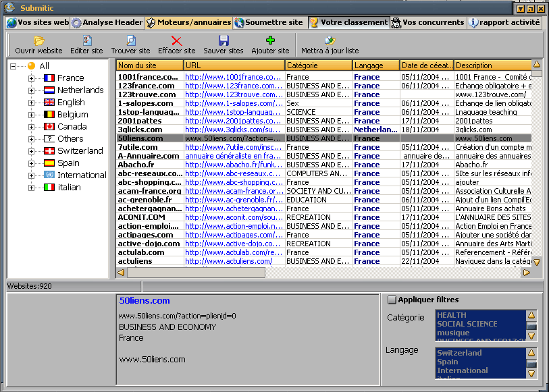Select the Canada flag icon
The width and height of the screenshot is (549, 392).
click(x=49, y=127)
